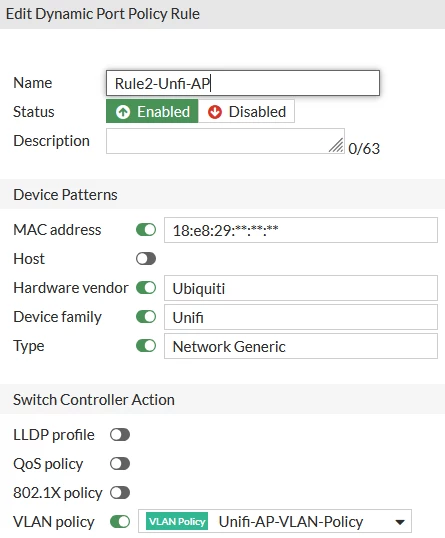This screenshot has height=538, width=445.
Task: Toggle the MAC address switch off
Action: (x=146, y=230)
